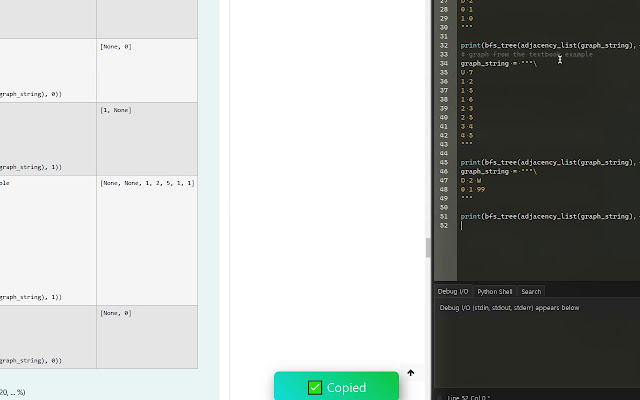Click the editor status bar showing Line 52
Viewport: 640px width, 400px height.
pyautogui.click(x=468, y=397)
